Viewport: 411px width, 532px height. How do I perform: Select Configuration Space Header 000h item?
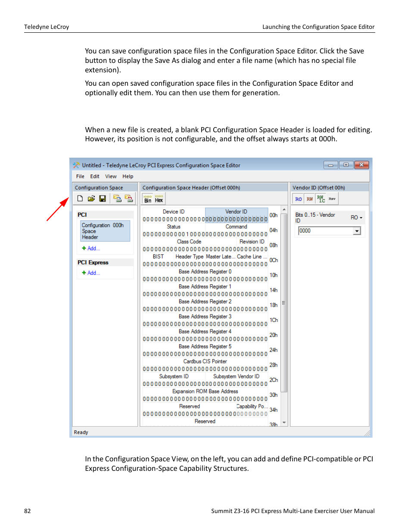[x=105, y=231]
